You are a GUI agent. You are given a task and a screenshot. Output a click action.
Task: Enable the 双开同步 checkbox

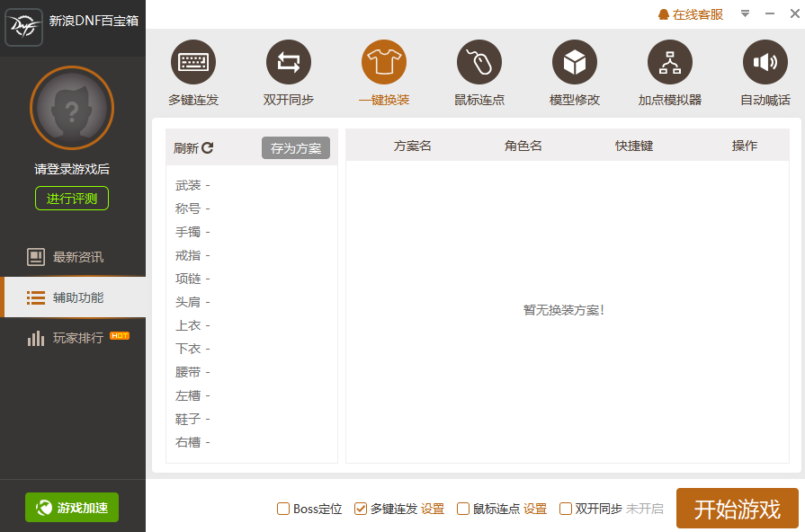565,509
